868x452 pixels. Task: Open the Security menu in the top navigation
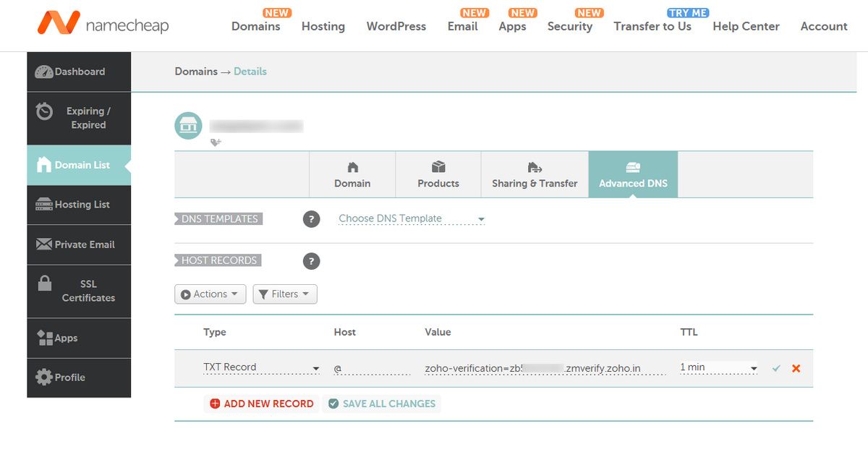click(571, 26)
